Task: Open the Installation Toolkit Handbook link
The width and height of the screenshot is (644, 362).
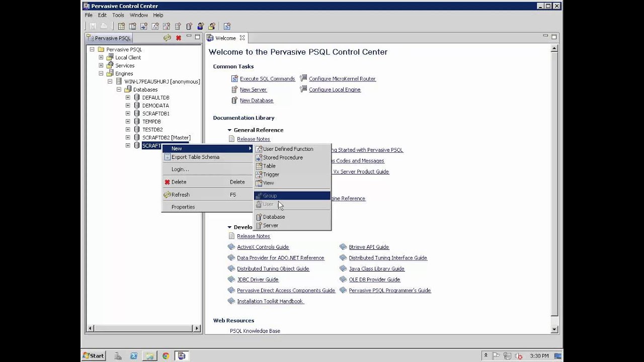Action: 270,301
